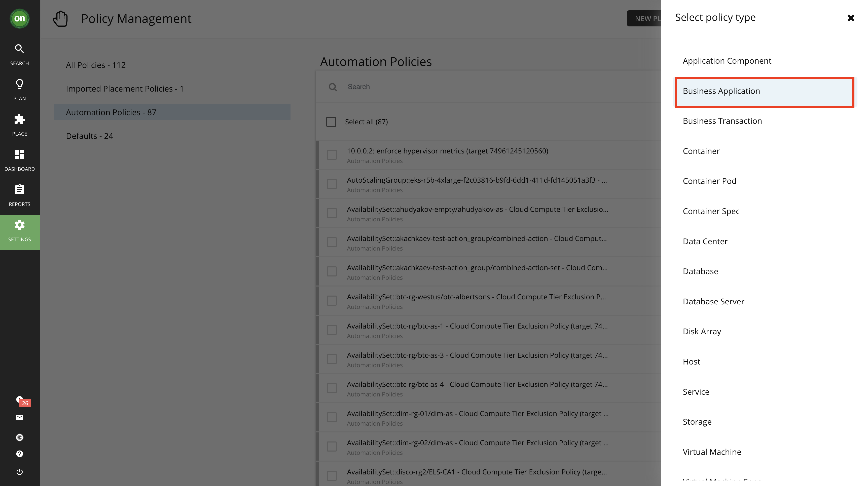Viewport: 868px width, 486px height.
Task: Select Virtual Machine policy type
Action: (x=712, y=452)
